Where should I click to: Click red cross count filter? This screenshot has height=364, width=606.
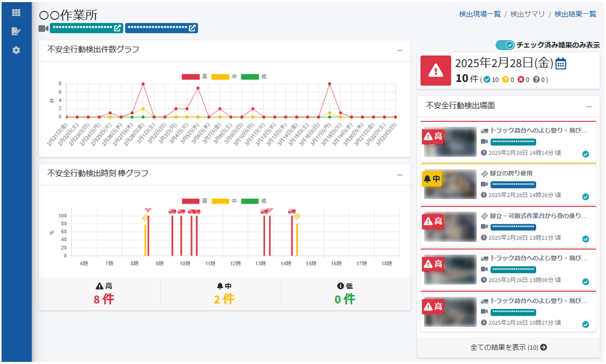[523, 80]
